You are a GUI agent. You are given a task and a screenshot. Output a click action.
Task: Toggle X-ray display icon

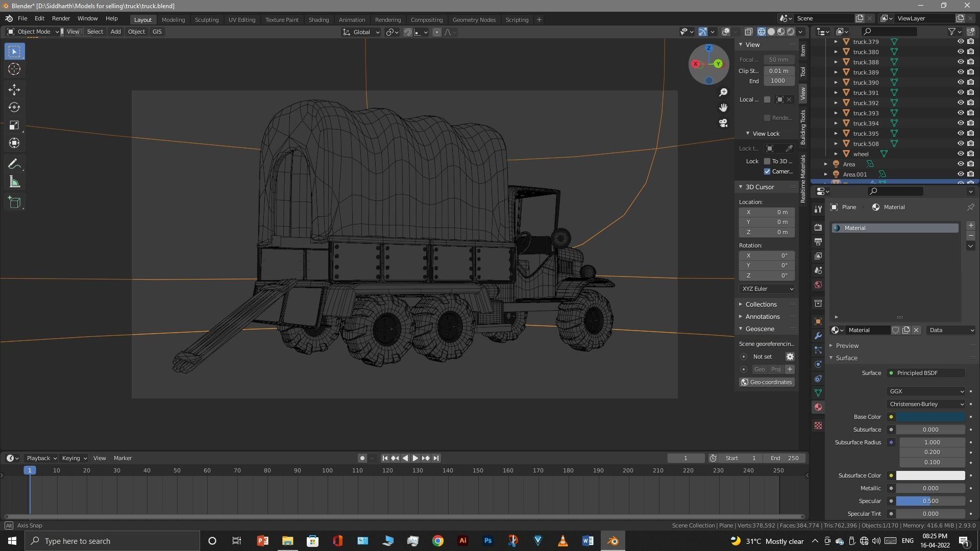(x=748, y=32)
